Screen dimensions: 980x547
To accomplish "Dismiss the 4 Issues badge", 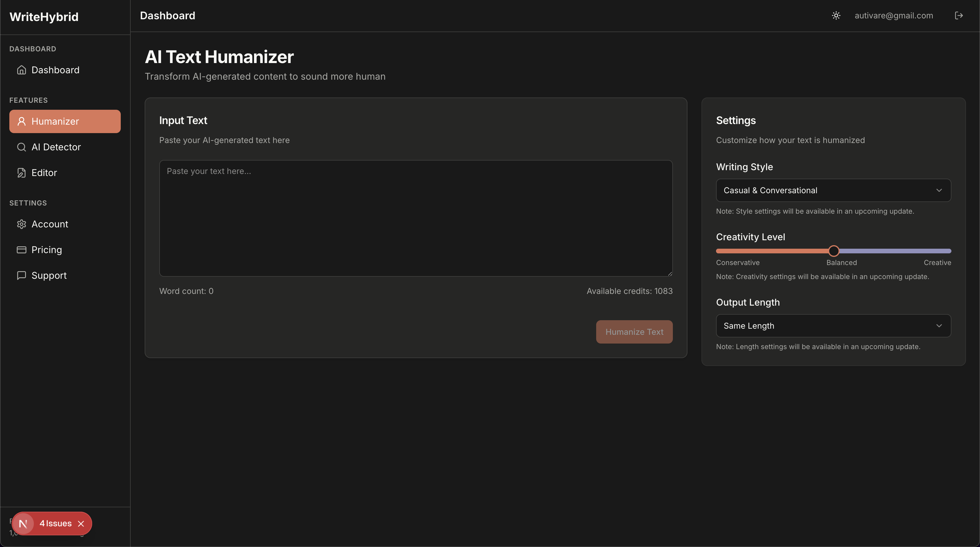I will coord(81,524).
